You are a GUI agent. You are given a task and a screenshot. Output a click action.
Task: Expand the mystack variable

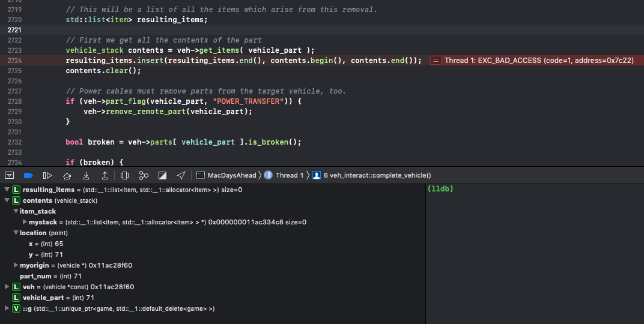pyautogui.click(x=25, y=222)
